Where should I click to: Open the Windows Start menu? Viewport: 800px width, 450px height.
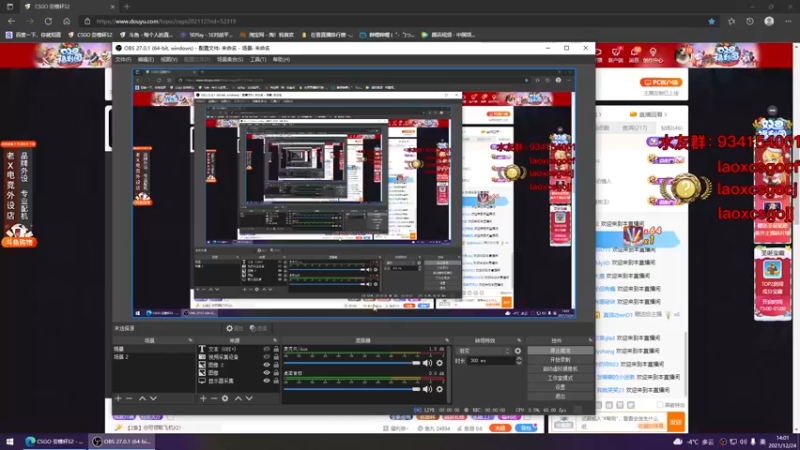[9, 441]
